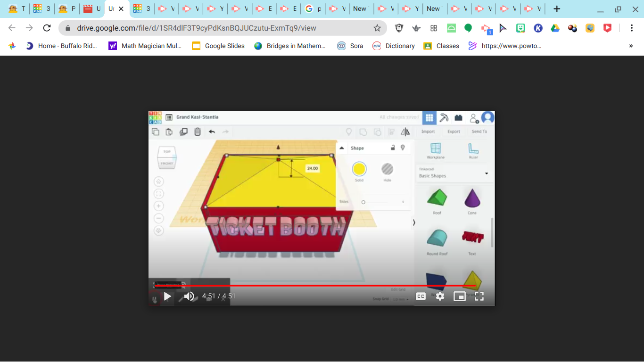Switch the video to miniplayer mode

[459, 296]
